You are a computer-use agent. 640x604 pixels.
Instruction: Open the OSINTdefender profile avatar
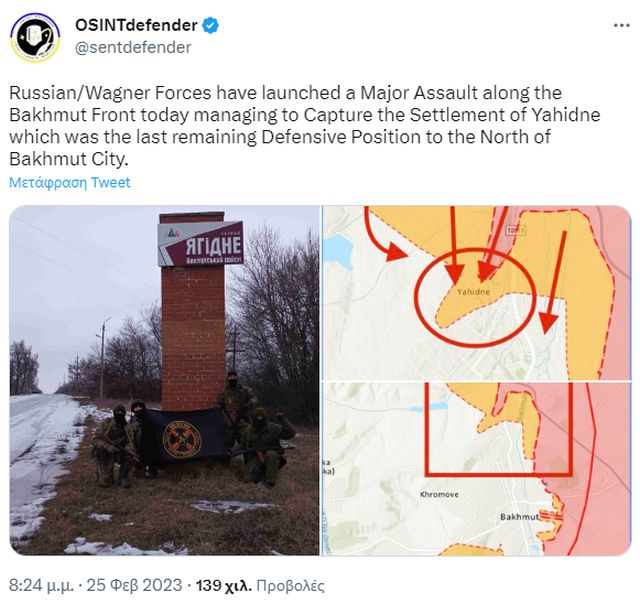point(35,38)
